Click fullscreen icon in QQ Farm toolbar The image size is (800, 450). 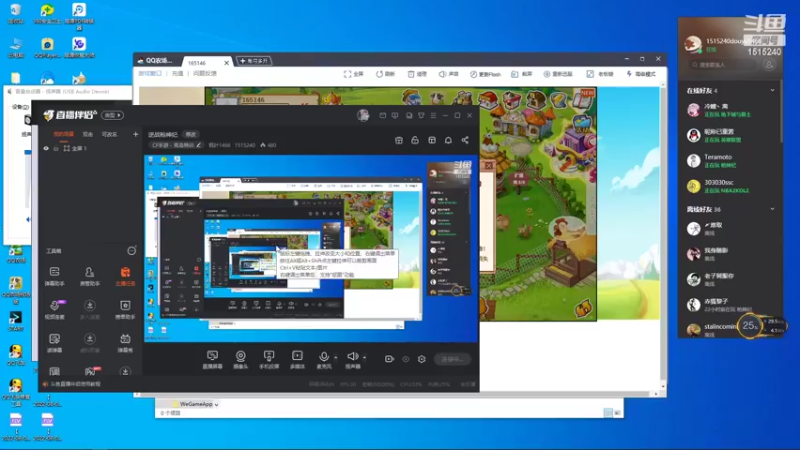[347, 74]
